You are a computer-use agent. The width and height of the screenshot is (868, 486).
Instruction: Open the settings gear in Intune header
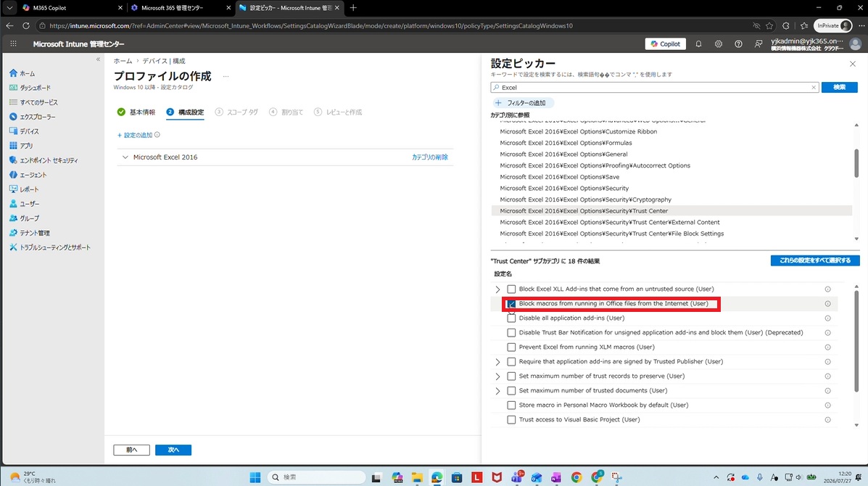(719, 44)
